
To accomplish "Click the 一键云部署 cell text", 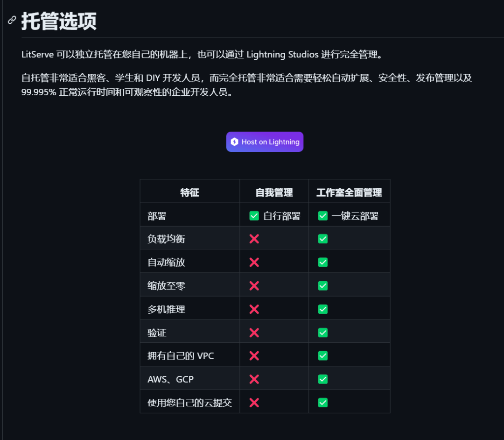I will click(x=355, y=216).
